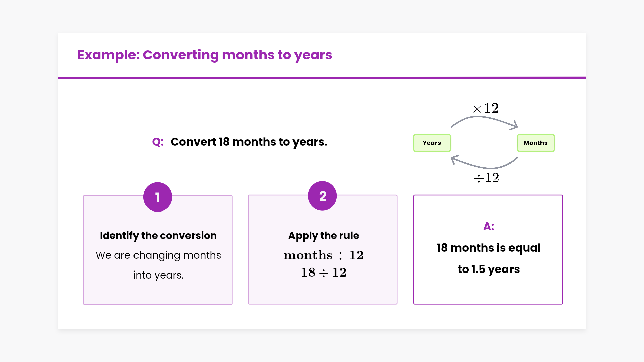Select the purple A: label
The height and width of the screenshot is (362, 644).
click(488, 227)
